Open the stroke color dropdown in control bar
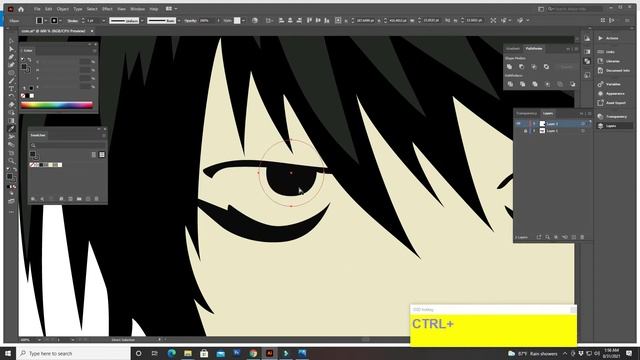This screenshot has width=640, height=360. 60,20
